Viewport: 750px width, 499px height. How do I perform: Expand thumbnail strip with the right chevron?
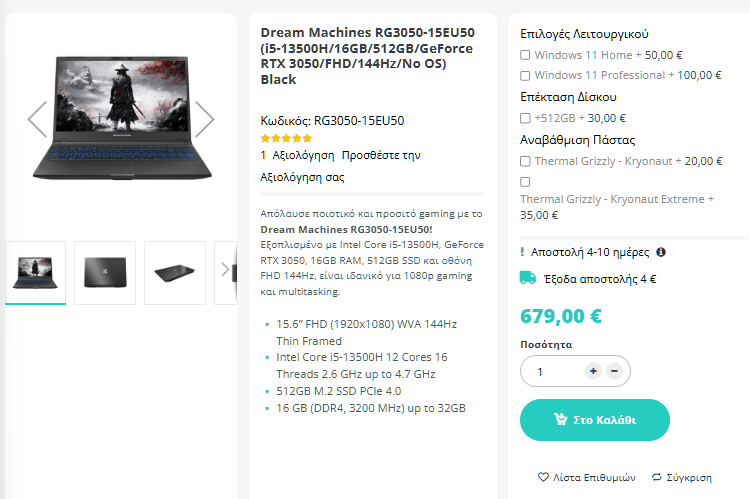pyautogui.click(x=225, y=269)
